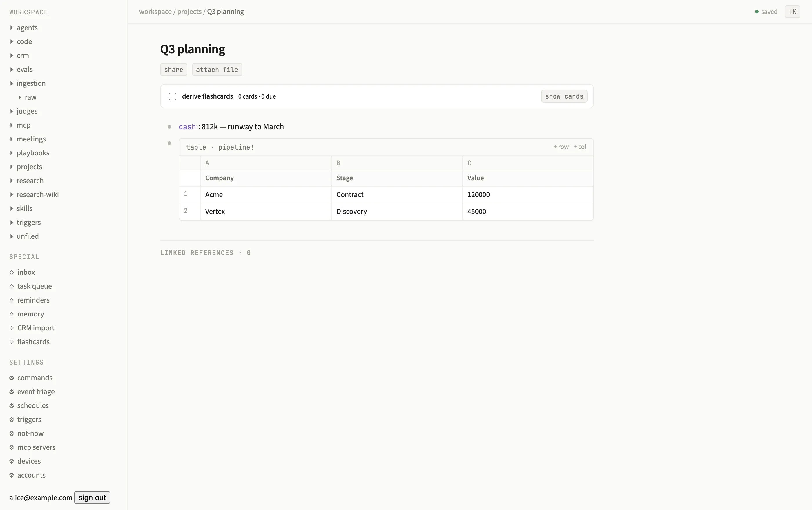Click the show cards button

click(x=564, y=96)
